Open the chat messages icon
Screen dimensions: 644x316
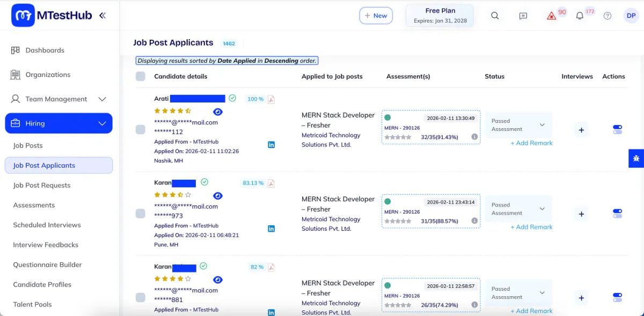(523, 16)
